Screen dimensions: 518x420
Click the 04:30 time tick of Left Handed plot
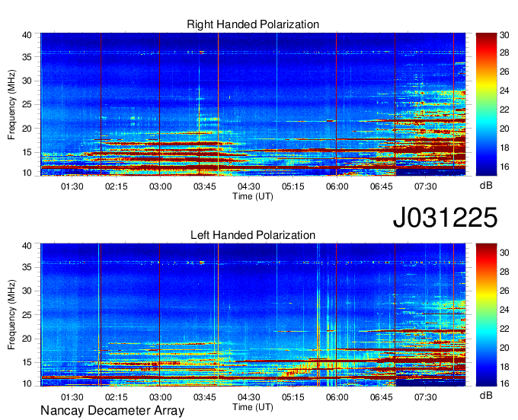[x=249, y=397]
